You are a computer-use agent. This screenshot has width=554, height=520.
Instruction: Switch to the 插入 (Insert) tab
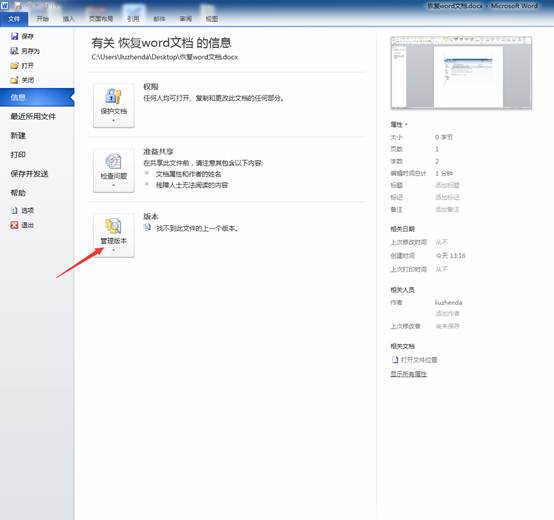[x=69, y=19]
